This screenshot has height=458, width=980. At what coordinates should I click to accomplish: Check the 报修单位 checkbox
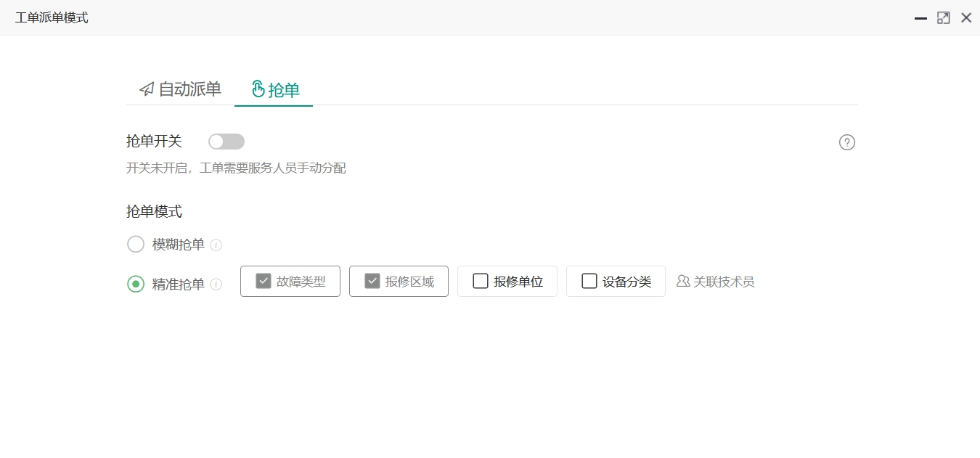point(480,280)
